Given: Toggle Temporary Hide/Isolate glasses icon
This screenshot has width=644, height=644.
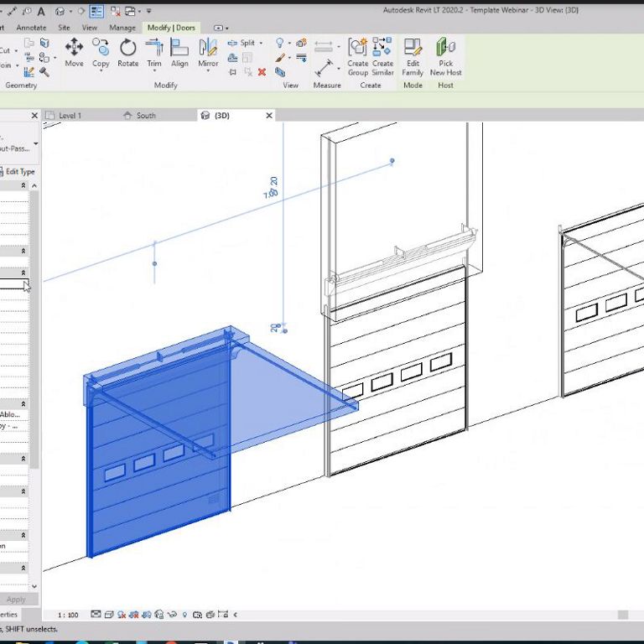Looking at the screenshot, I should [x=171, y=615].
